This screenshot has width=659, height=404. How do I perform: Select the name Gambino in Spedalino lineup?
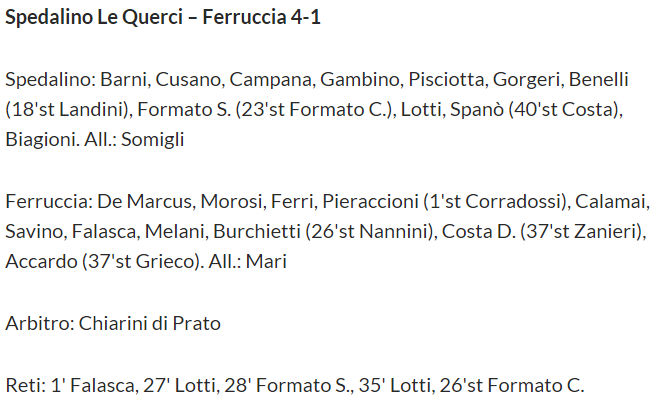coord(359,80)
